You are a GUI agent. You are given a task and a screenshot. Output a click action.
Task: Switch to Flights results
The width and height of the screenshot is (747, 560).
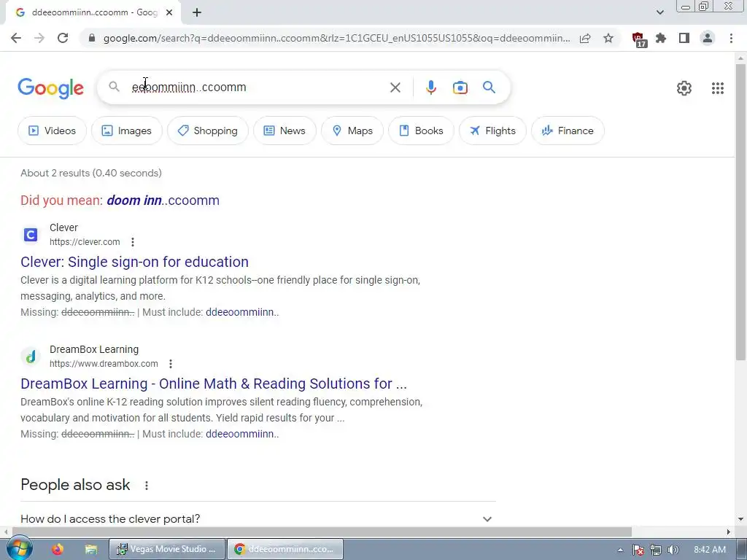[x=492, y=131]
